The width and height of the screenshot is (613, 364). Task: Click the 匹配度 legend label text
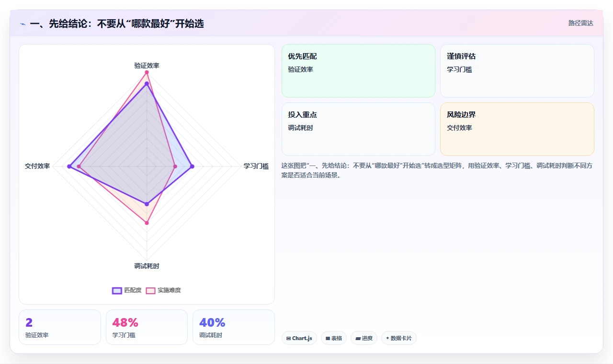[x=133, y=290]
